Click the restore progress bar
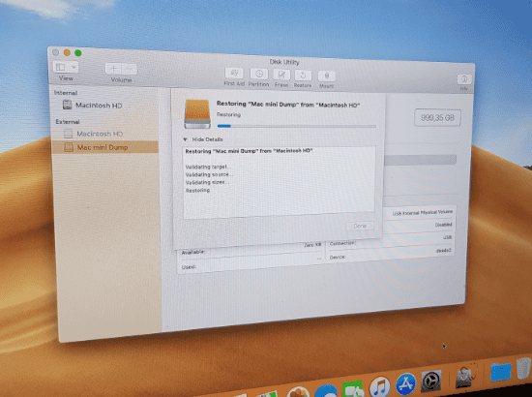The width and height of the screenshot is (532, 397). click(297, 126)
